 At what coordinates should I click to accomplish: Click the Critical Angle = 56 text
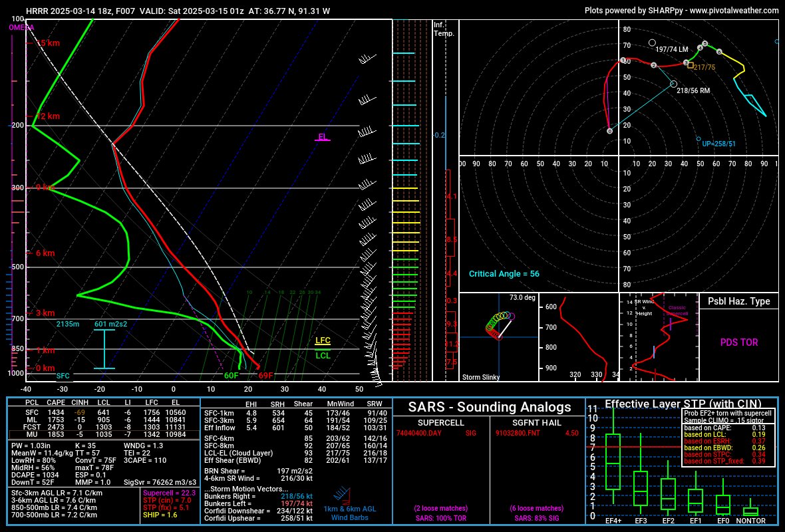504,274
